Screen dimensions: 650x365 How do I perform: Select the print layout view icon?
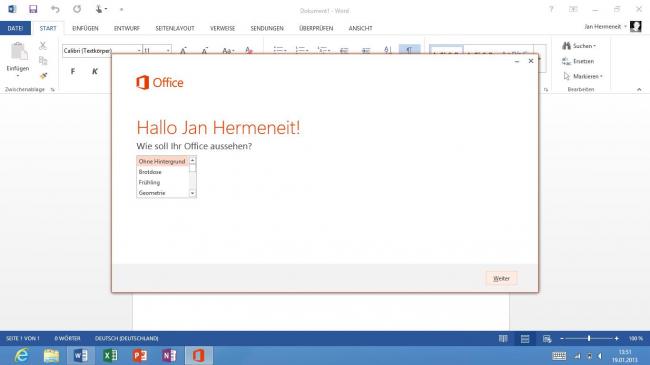[x=525, y=339]
